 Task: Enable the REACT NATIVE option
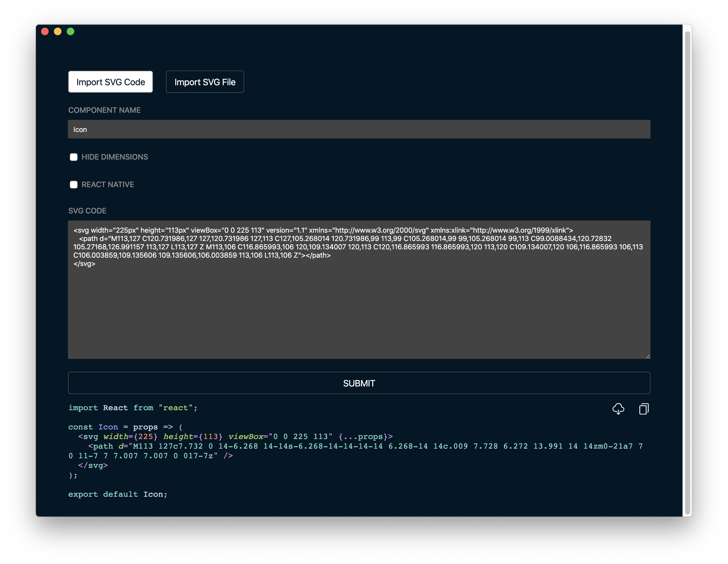(74, 184)
